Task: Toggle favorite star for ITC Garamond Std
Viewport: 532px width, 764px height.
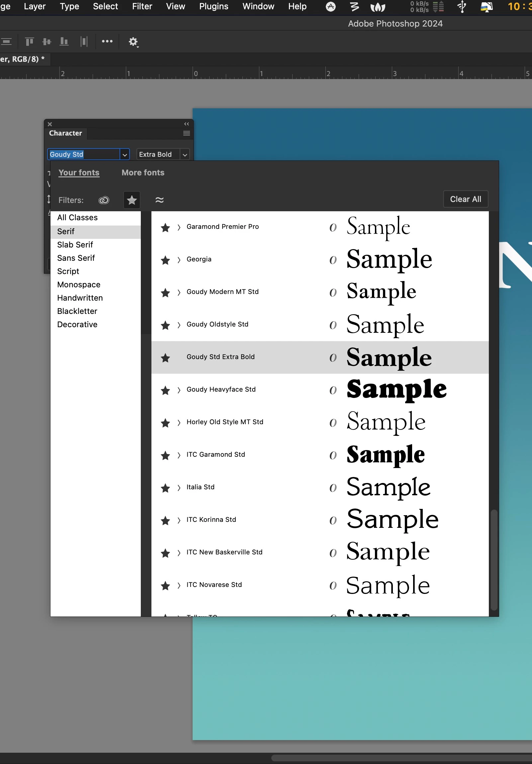Action: [165, 455]
